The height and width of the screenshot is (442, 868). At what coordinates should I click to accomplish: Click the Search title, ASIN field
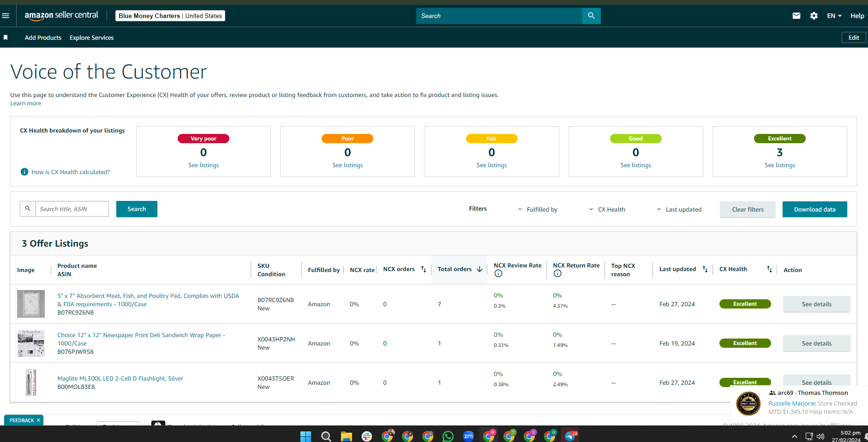[x=72, y=209]
